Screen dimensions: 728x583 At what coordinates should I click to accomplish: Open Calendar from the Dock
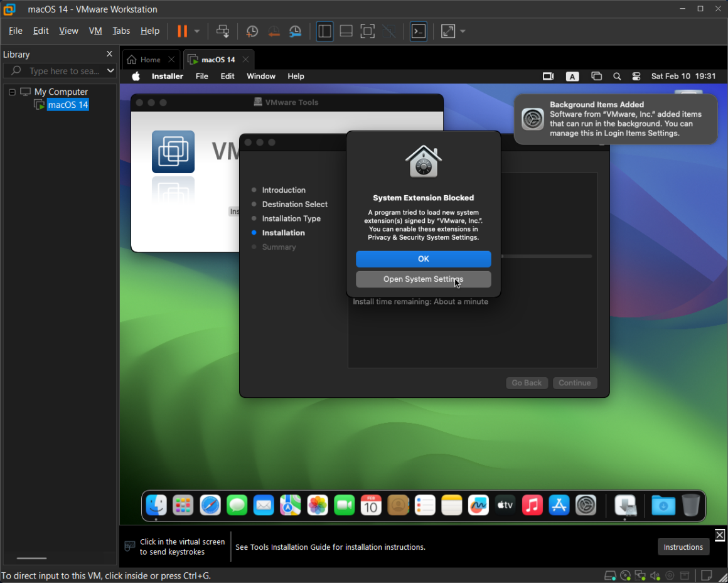371,505
